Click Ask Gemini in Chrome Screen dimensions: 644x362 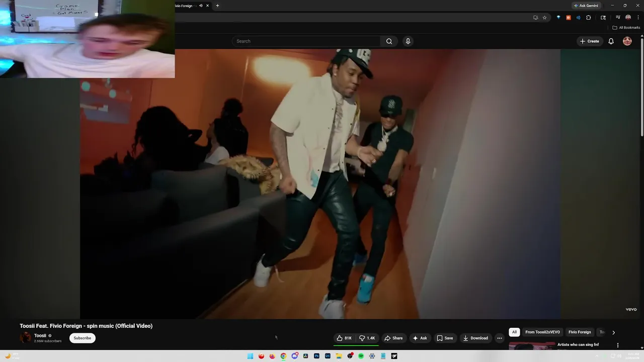(x=586, y=6)
